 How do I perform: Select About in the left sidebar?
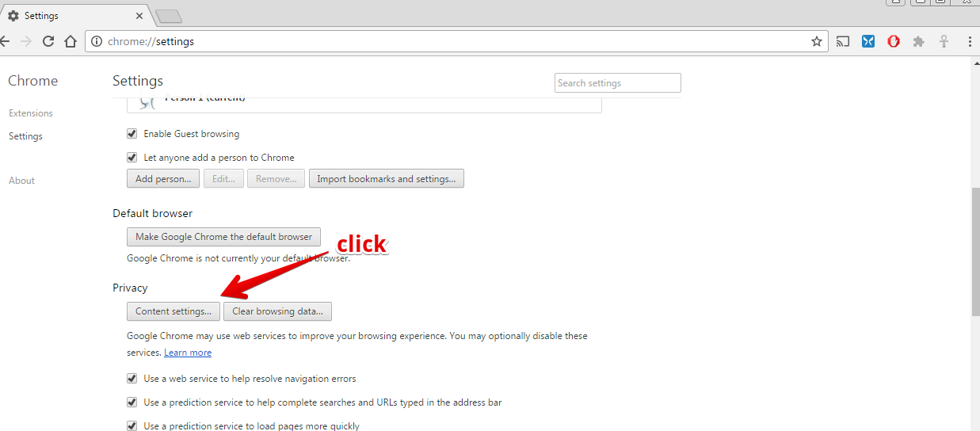click(21, 181)
